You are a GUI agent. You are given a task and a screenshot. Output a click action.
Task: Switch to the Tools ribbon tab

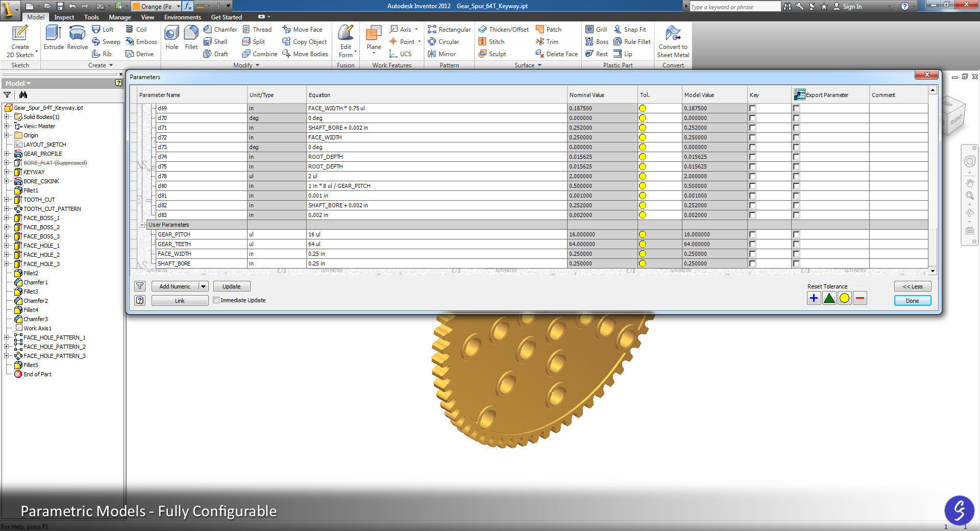pyautogui.click(x=91, y=17)
